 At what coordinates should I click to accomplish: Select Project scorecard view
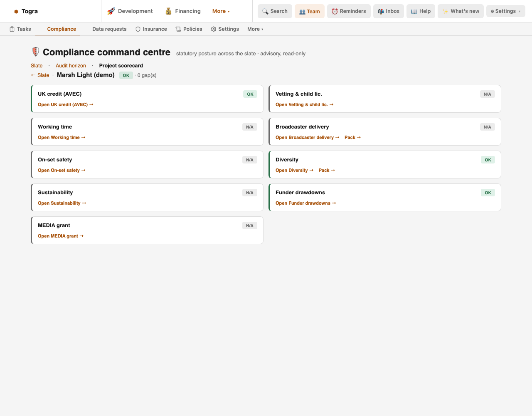point(121,66)
